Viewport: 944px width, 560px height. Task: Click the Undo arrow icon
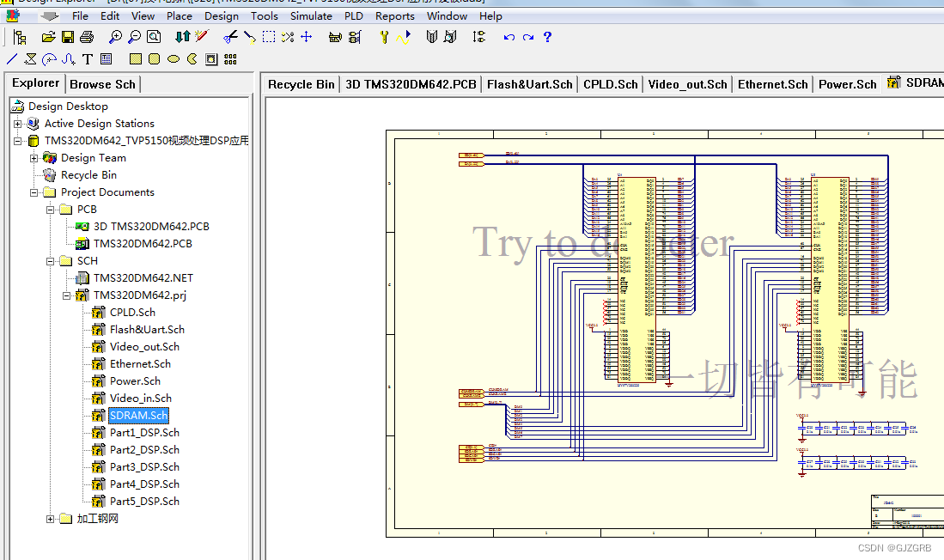click(x=509, y=37)
